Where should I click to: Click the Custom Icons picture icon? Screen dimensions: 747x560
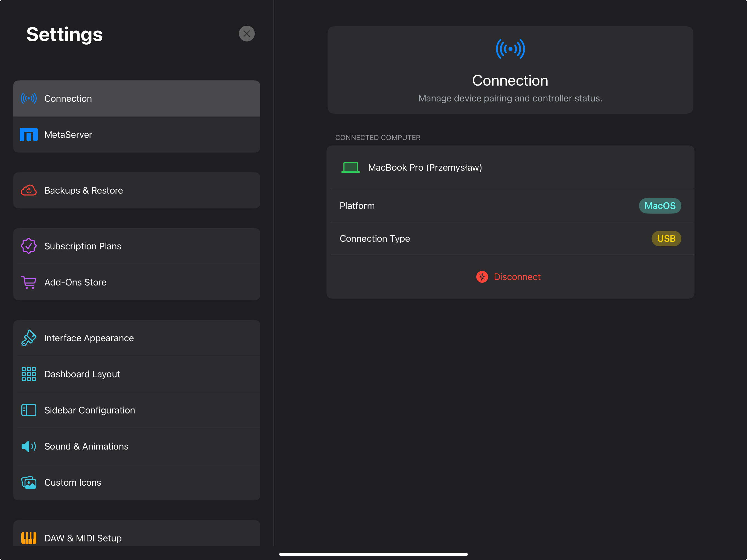(x=29, y=482)
